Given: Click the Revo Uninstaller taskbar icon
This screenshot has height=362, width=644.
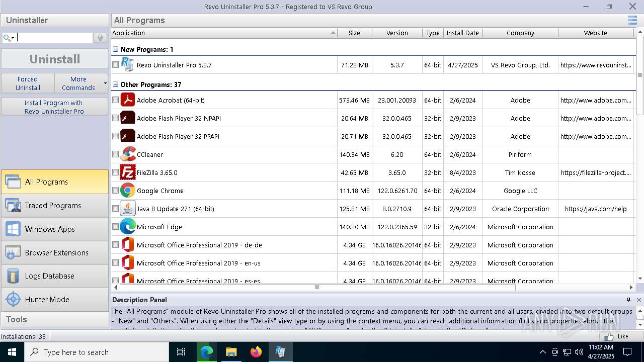Looking at the screenshot, I should pos(280,352).
